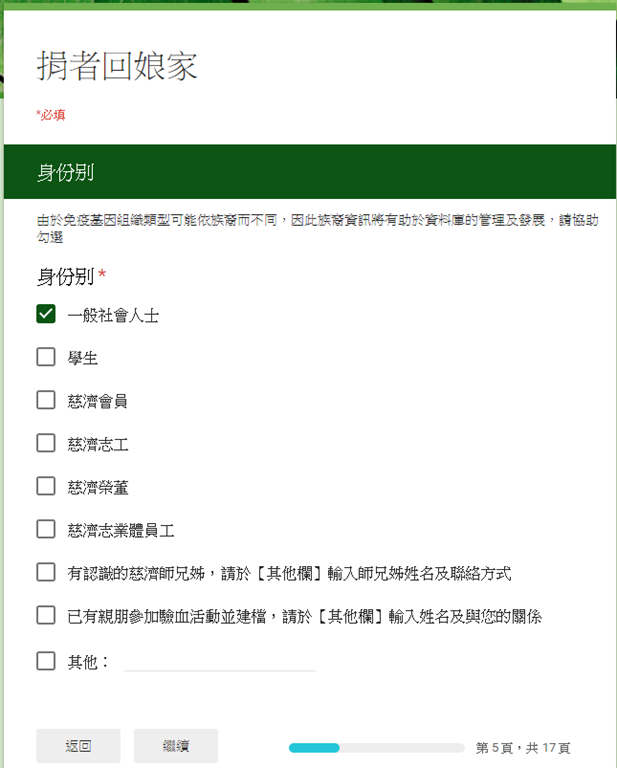Focus the 其他 text input field
617x768 pixels.
pos(219,661)
